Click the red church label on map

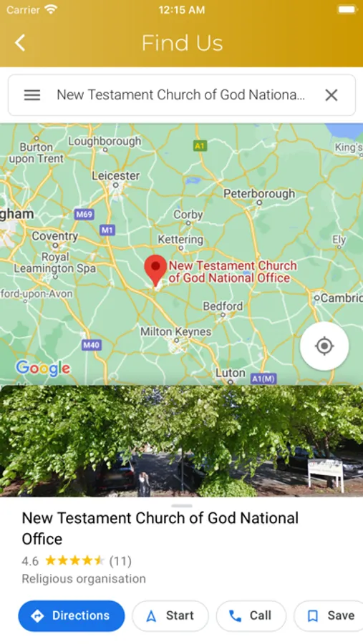point(233,271)
